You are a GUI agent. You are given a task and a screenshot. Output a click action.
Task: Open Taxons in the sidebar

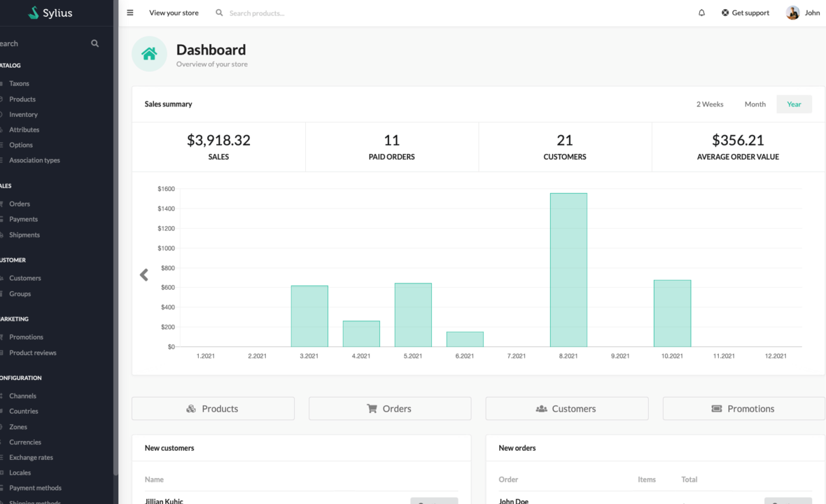point(19,83)
